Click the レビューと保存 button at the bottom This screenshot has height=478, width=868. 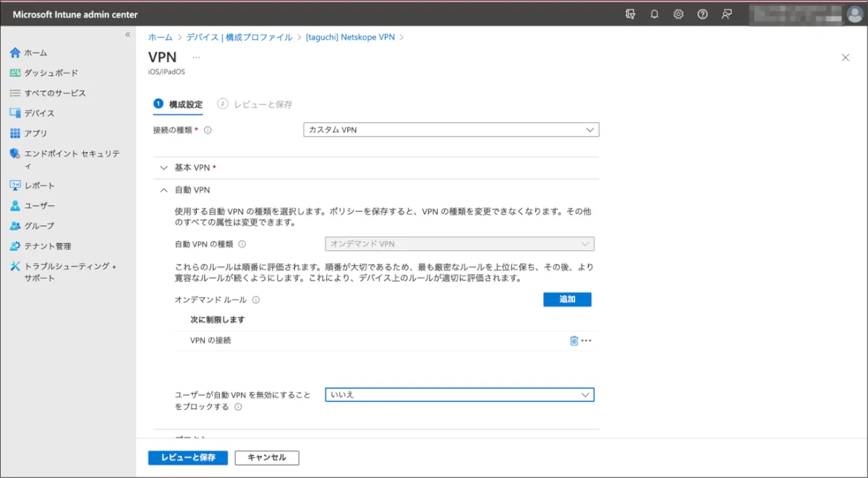188,458
